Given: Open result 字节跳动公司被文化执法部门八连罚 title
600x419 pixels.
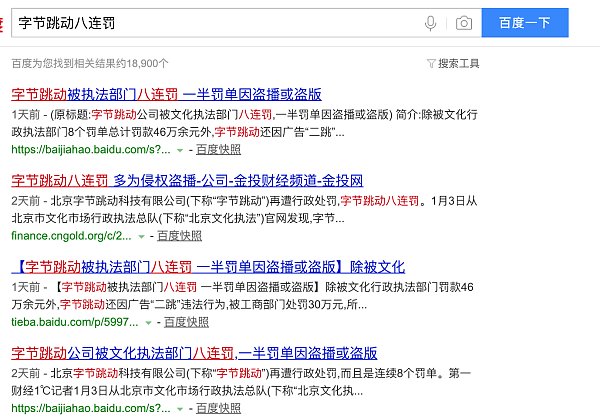Looking at the screenshot, I should tap(194, 353).
